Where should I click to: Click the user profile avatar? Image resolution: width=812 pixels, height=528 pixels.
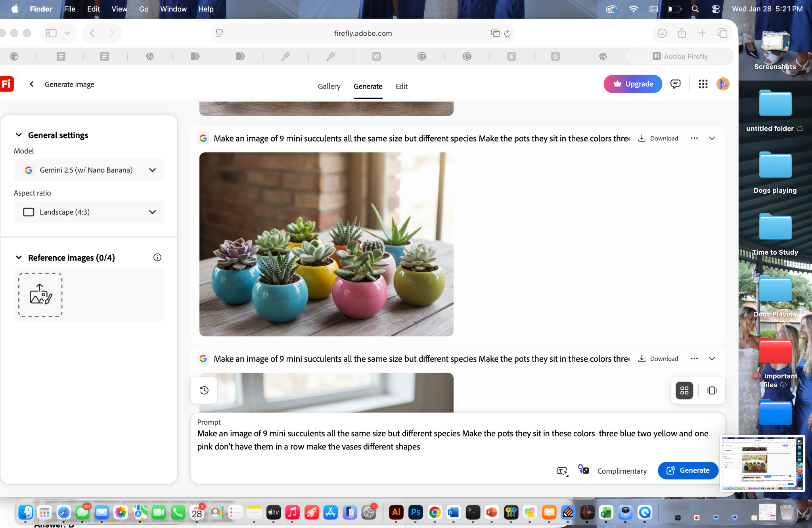723,84
